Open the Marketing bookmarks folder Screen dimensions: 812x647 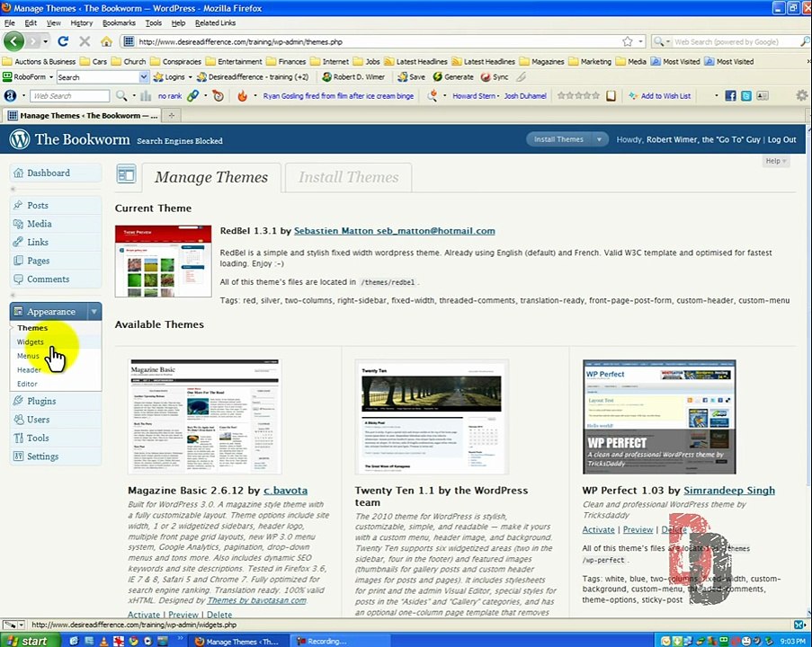(590, 61)
